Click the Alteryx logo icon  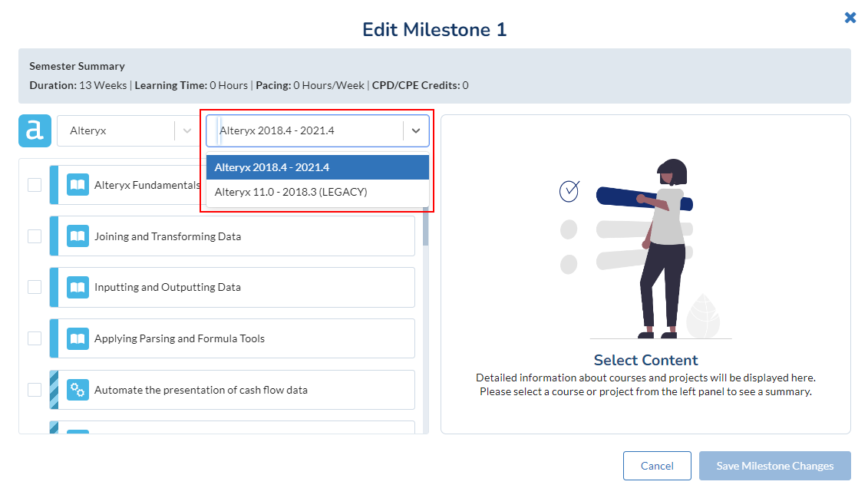click(x=35, y=130)
